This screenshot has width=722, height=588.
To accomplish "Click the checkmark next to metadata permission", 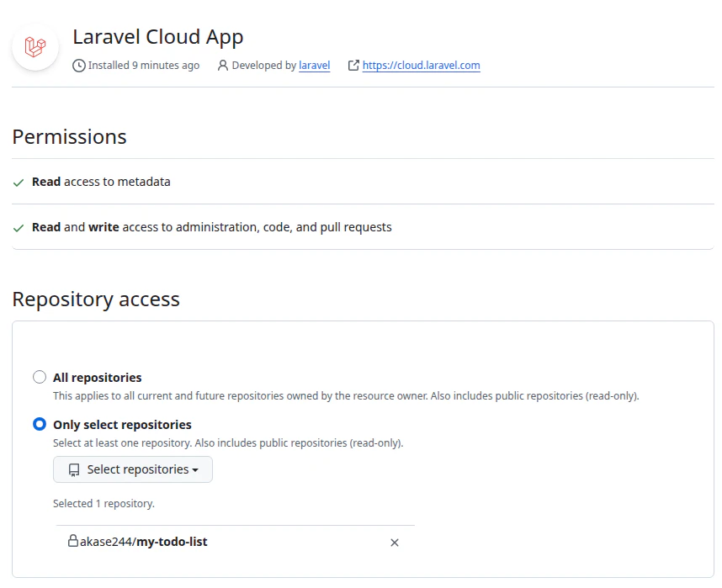I will pos(19,183).
